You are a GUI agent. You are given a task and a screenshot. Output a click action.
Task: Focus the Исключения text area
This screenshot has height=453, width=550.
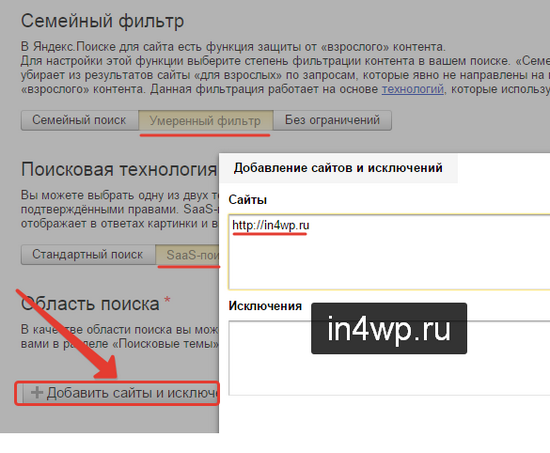(x=389, y=358)
